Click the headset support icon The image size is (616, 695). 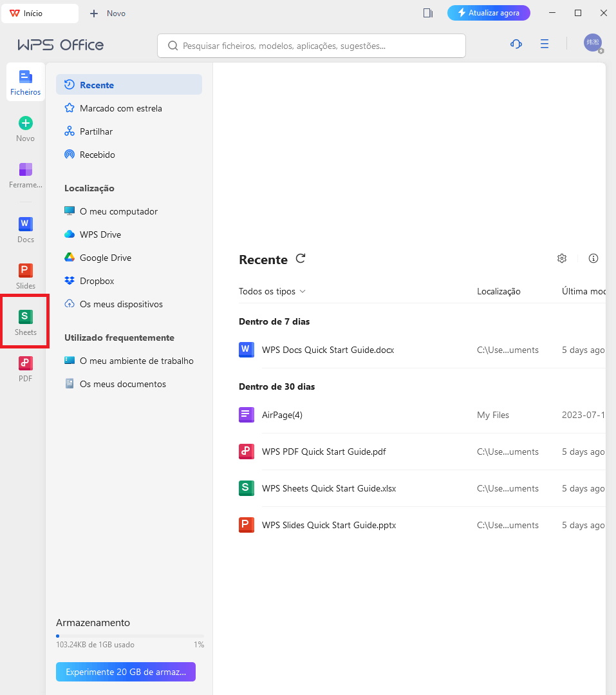(x=516, y=44)
